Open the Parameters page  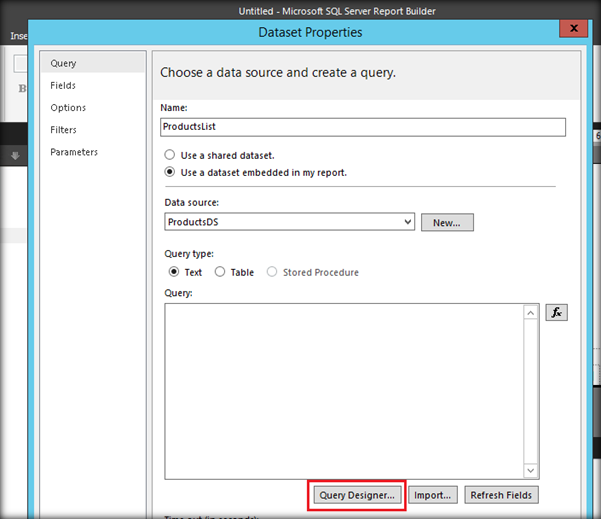coord(74,152)
